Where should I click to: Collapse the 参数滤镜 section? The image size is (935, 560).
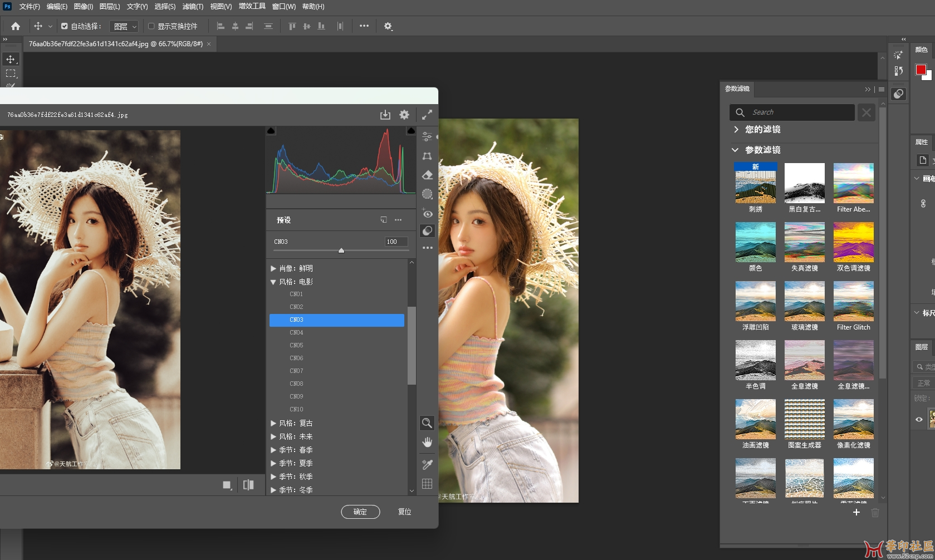735,150
